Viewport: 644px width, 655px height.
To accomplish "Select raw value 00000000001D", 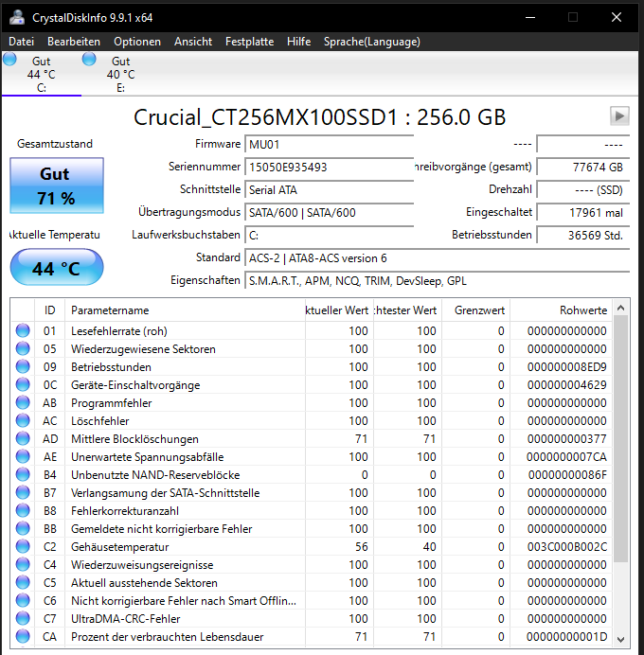I will tap(566, 637).
